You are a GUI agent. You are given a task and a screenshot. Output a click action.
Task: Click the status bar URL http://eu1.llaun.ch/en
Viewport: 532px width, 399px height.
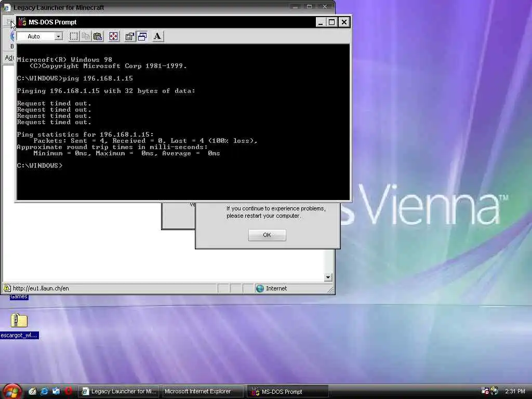(41, 288)
